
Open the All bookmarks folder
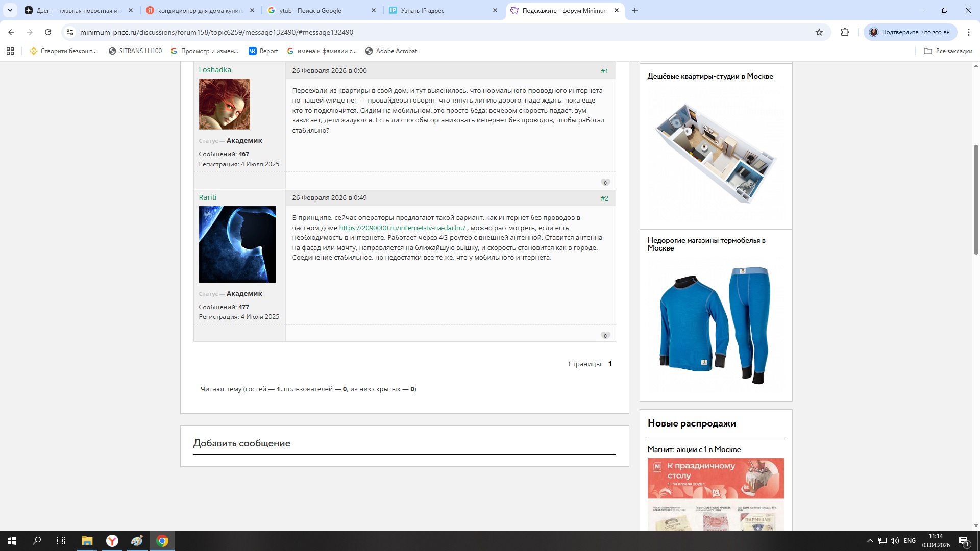point(948,51)
